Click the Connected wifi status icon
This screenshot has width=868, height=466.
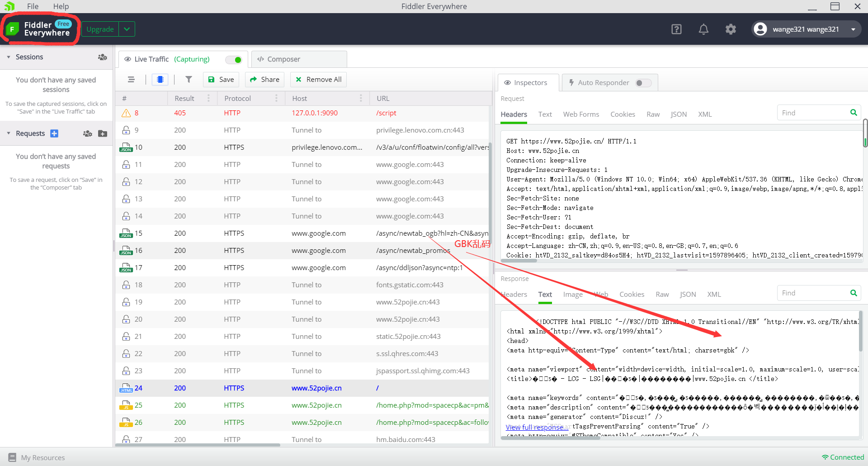tap(825, 457)
